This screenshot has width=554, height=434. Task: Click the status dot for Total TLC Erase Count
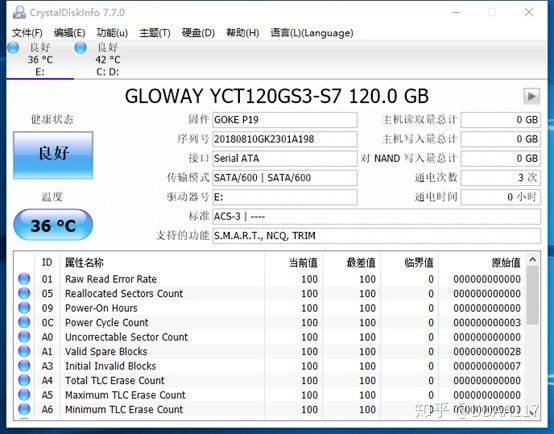click(x=24, y=380)
